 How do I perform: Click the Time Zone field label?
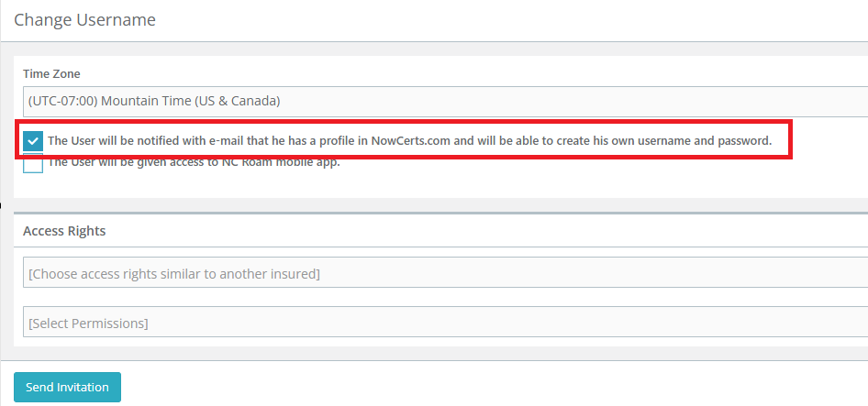tap(51, 73)
